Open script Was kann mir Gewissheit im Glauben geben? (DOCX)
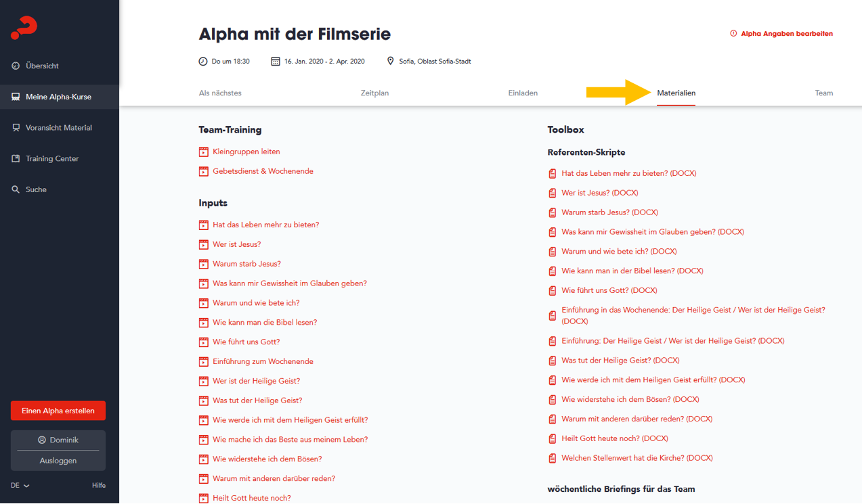The height and width of the screenshot is (504, 862). tap(653, 232)
